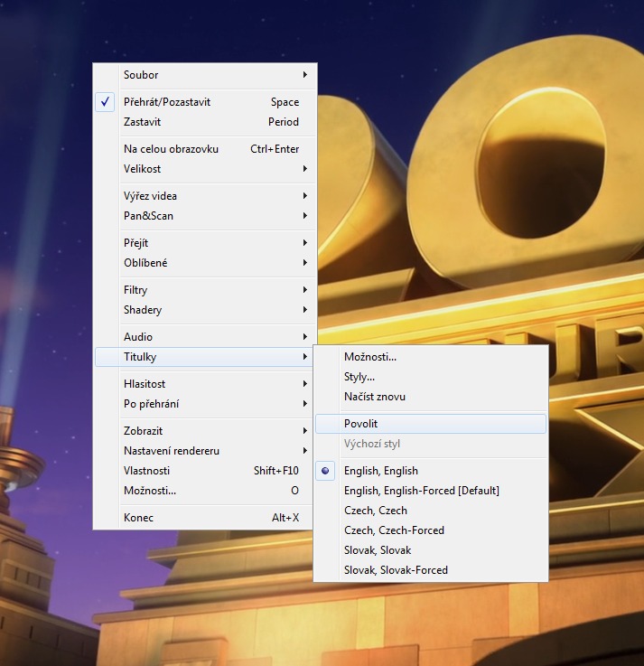Open the Po přehrání submenu

[204, 404]
